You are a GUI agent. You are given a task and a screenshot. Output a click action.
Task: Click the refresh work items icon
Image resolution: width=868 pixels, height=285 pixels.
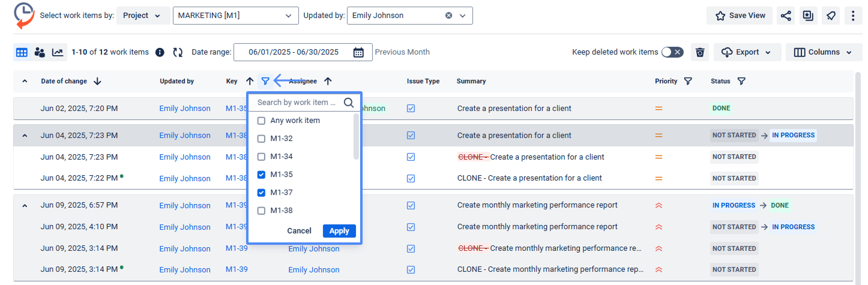(178, 52)
